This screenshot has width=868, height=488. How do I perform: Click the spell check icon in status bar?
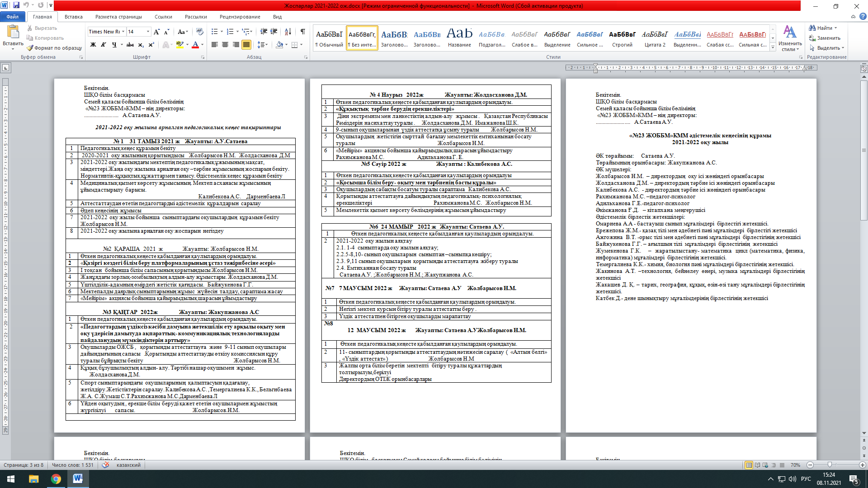[105, 465]
